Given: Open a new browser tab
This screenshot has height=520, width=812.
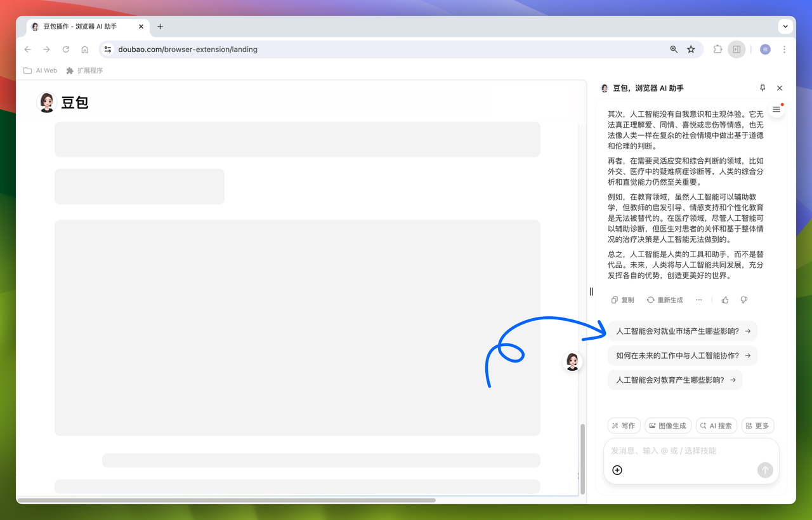Looking at the screenshot, I should coord(160,27).
